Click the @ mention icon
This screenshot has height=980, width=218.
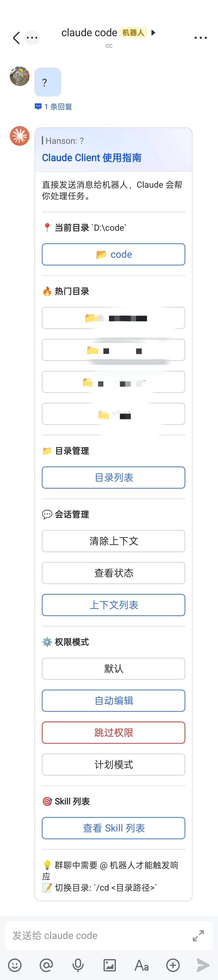click(46, 965)
